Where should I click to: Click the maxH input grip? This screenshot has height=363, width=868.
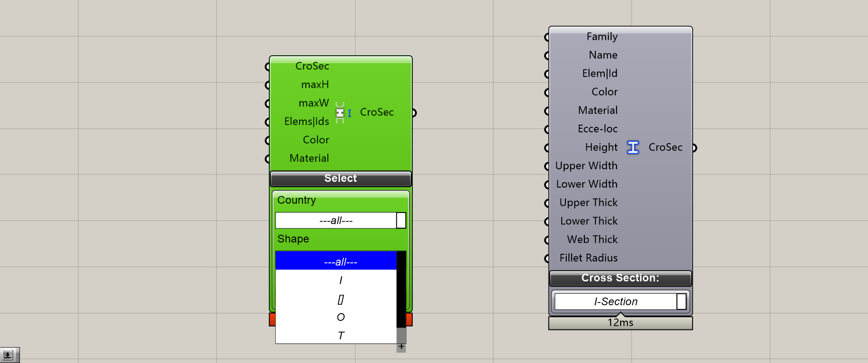tap(267, 85)
